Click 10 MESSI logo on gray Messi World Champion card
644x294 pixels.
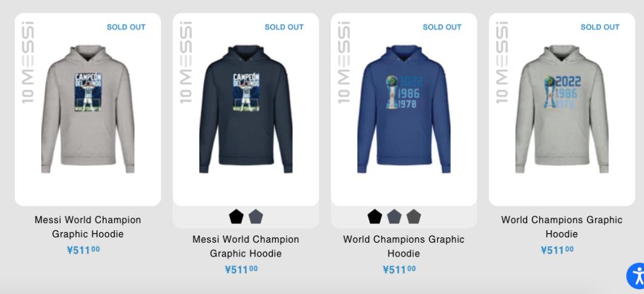pyautogui.click(x=27, y=63)
